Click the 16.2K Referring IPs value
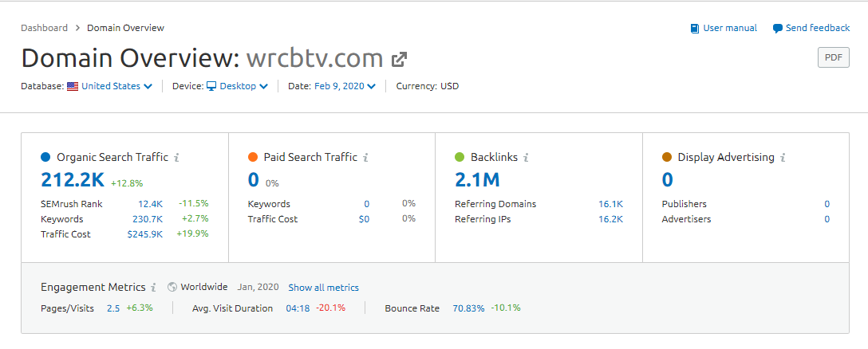 click(610, 219)
